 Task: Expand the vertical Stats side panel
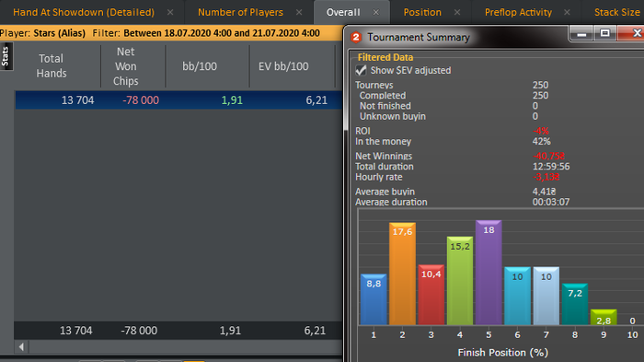tap(6, 56)
